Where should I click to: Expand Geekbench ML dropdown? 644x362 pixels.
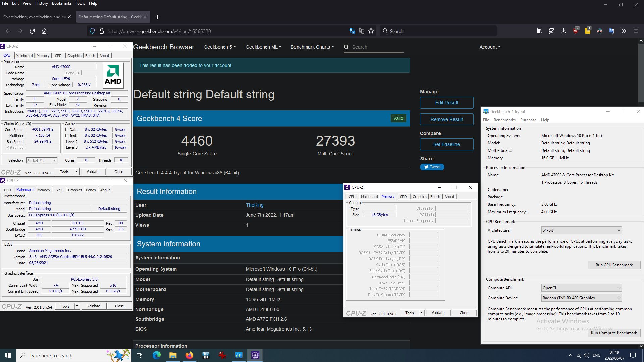click(263, 47)
